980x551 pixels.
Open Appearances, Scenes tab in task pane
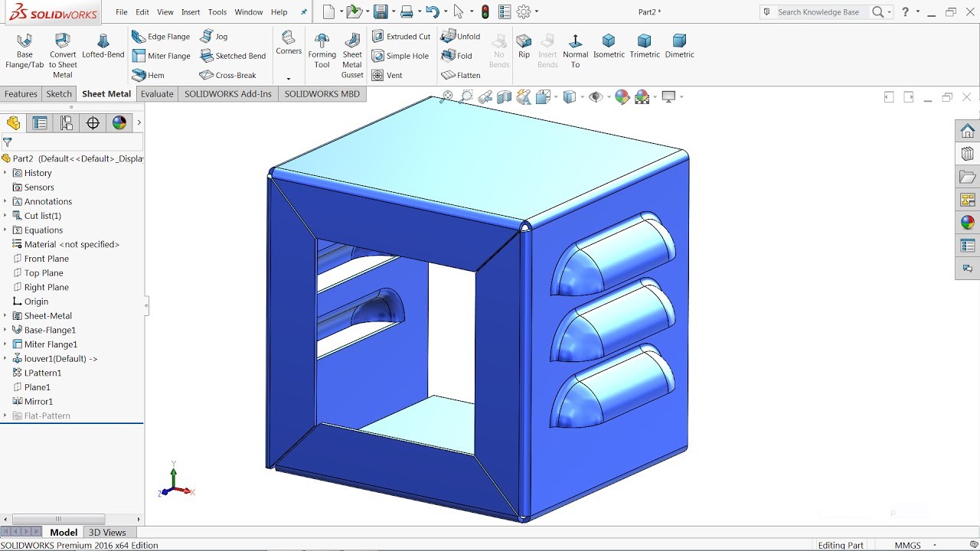968,223
